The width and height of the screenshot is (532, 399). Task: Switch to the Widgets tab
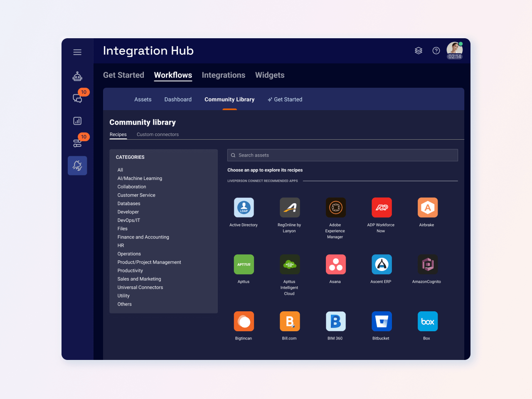click(x=270, y=75)
